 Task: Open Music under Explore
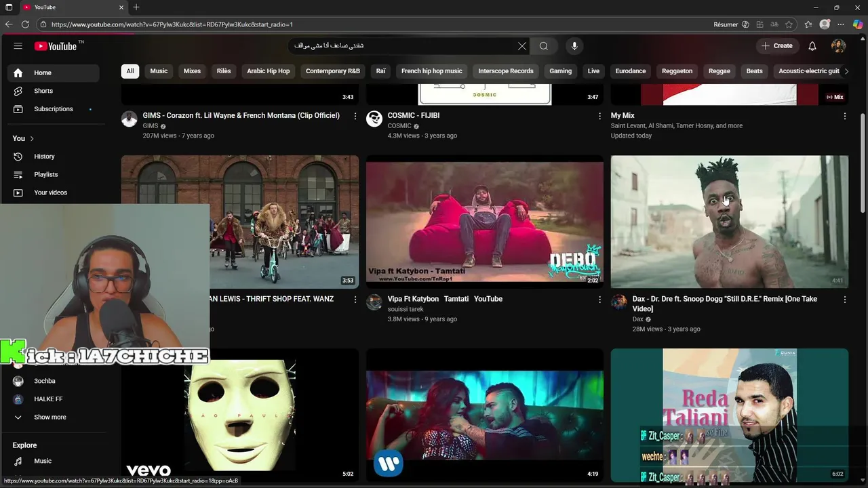pyautogui.click(x=53, y=461)
